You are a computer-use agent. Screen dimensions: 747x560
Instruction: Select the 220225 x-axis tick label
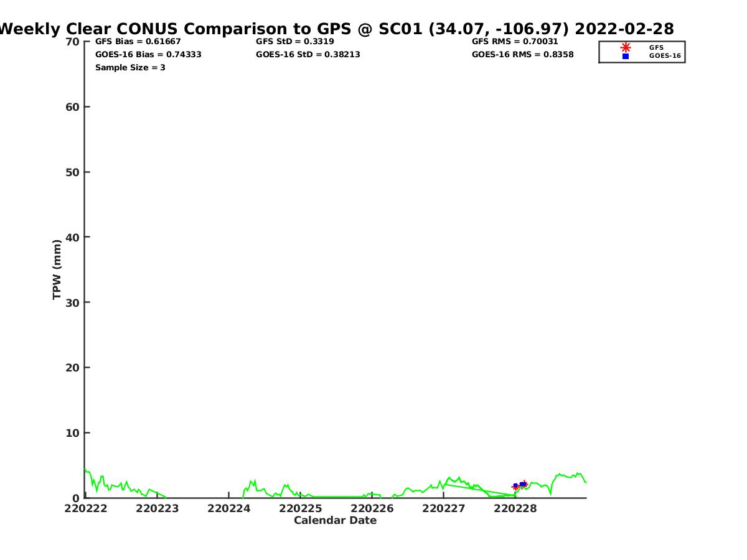tap(301, 508)
